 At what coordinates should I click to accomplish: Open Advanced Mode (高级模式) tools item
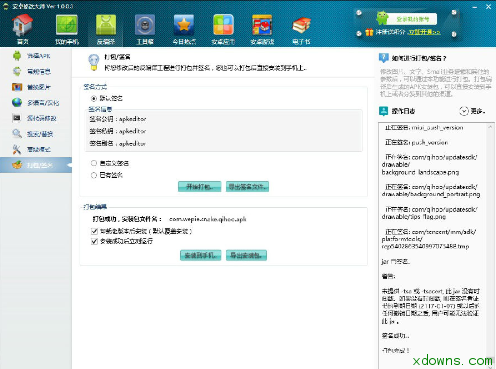36,149
